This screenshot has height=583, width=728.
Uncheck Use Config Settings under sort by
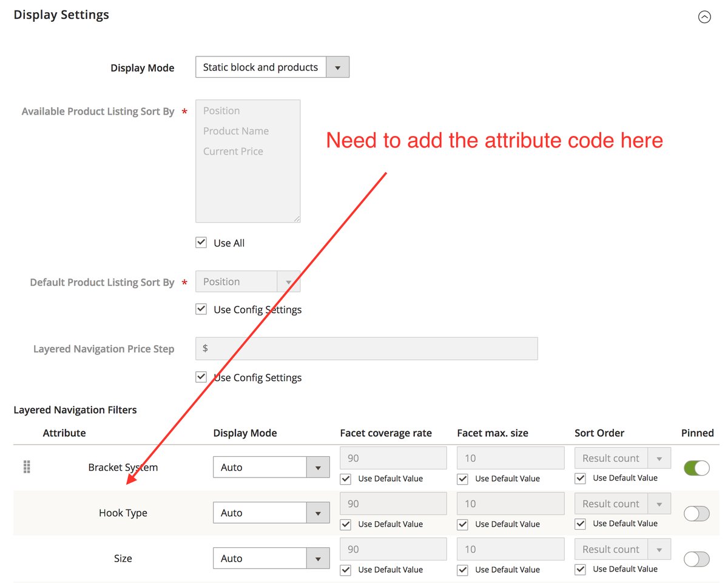(201, 309)
